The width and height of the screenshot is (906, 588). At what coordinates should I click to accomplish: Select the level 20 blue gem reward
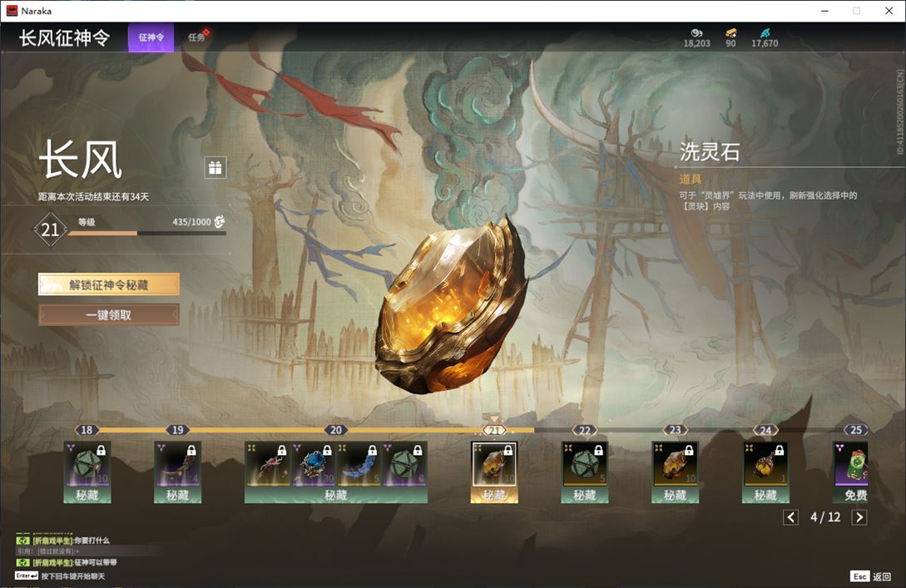313,464
